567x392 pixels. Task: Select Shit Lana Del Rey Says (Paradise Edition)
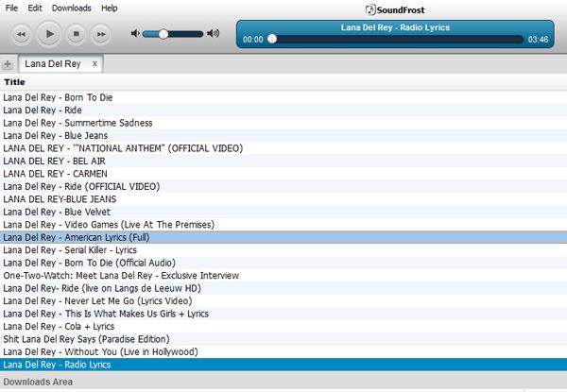tap(86, 339)
